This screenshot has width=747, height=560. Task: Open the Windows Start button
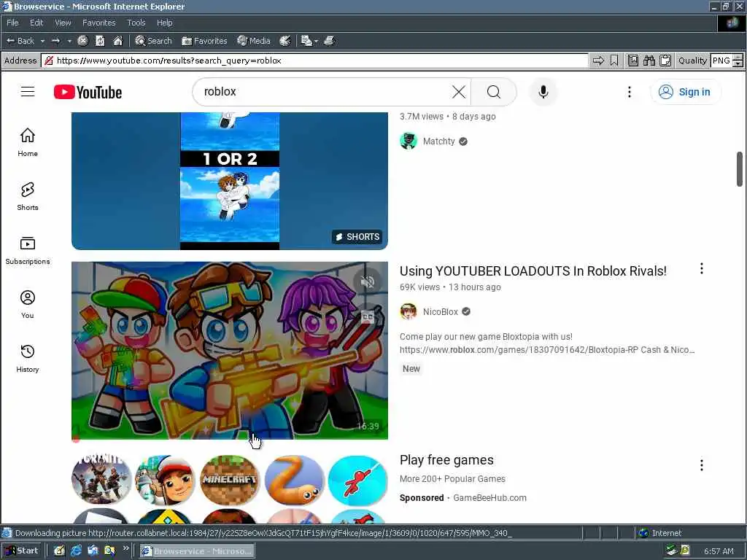tap(21, 551)
